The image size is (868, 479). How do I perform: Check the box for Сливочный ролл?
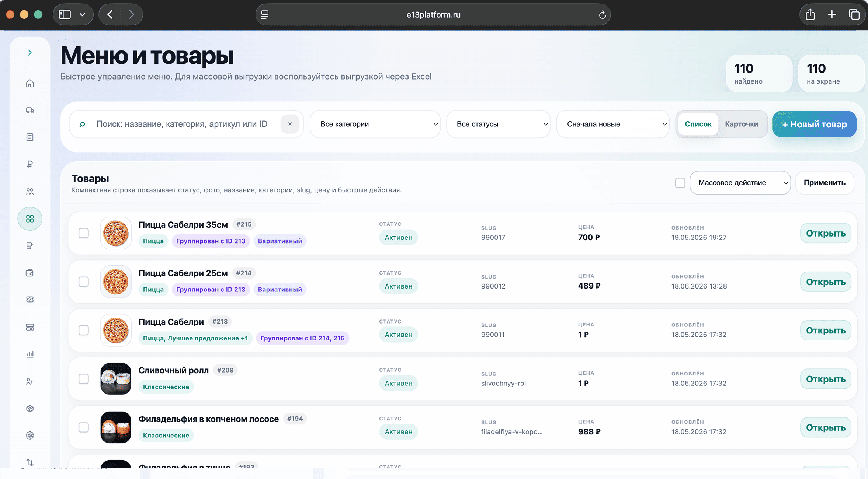pos(84,379)
